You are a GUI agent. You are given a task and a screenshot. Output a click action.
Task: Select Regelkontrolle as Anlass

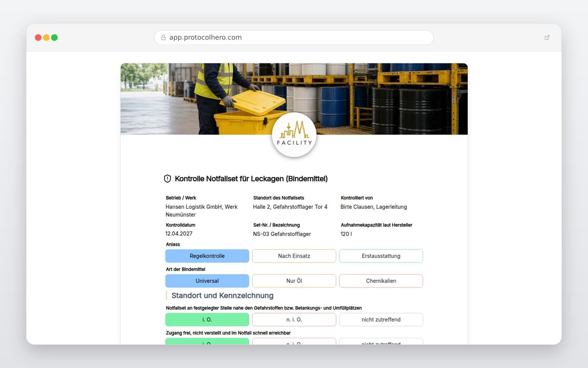pyautogui.click(x=207, y=256)
